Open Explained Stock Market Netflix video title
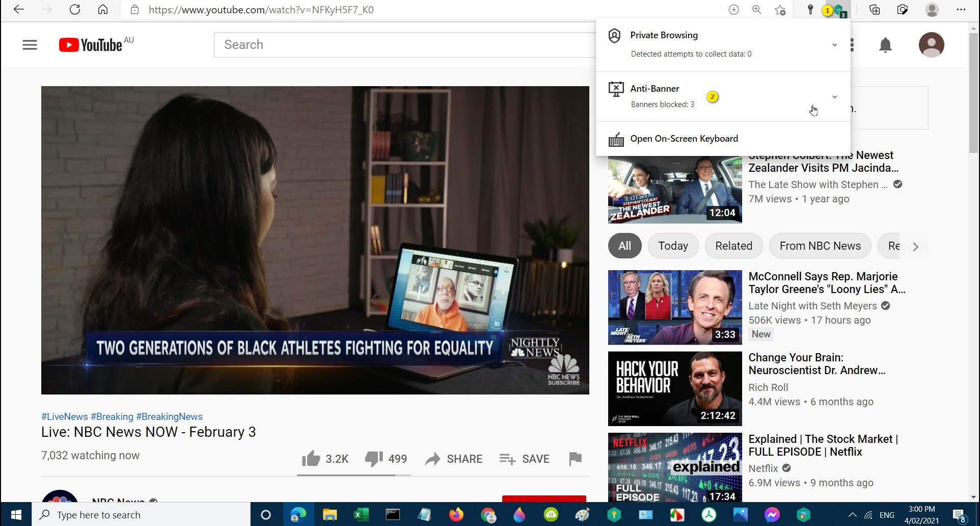The width and height of the screenshot is (980, 526). click(823, 445)
